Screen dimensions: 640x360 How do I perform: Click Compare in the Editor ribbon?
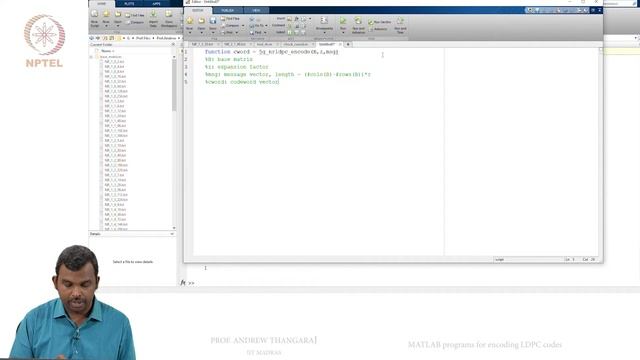[231, 25]
